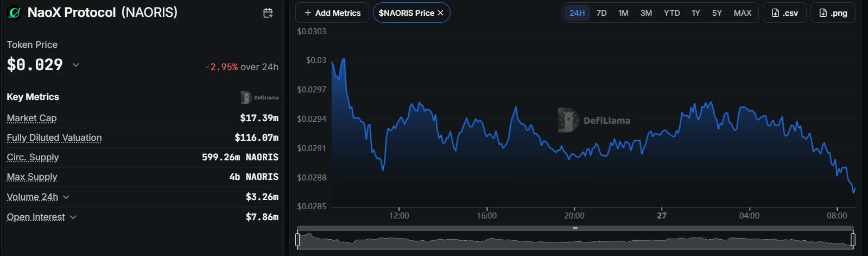Click the Key Metrics heading
Image resolution: width=868 pixels, height=256 pixels.
(33, 97)
